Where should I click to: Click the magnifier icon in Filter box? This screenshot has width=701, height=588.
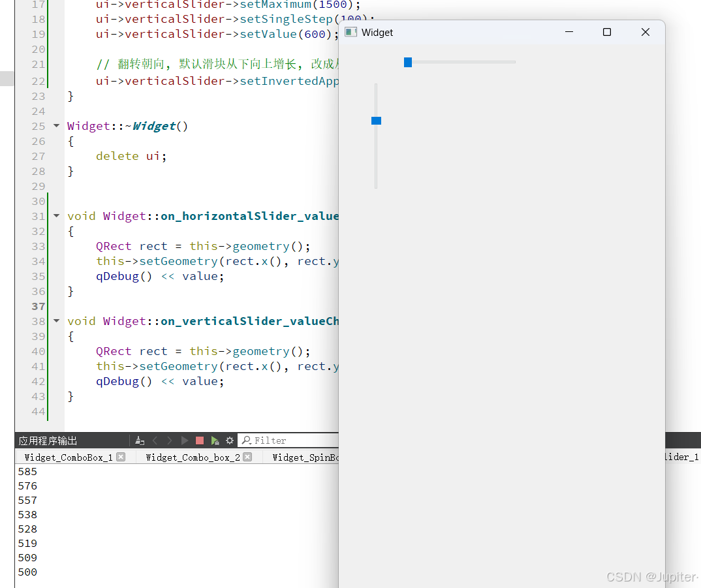coord(246,441)
